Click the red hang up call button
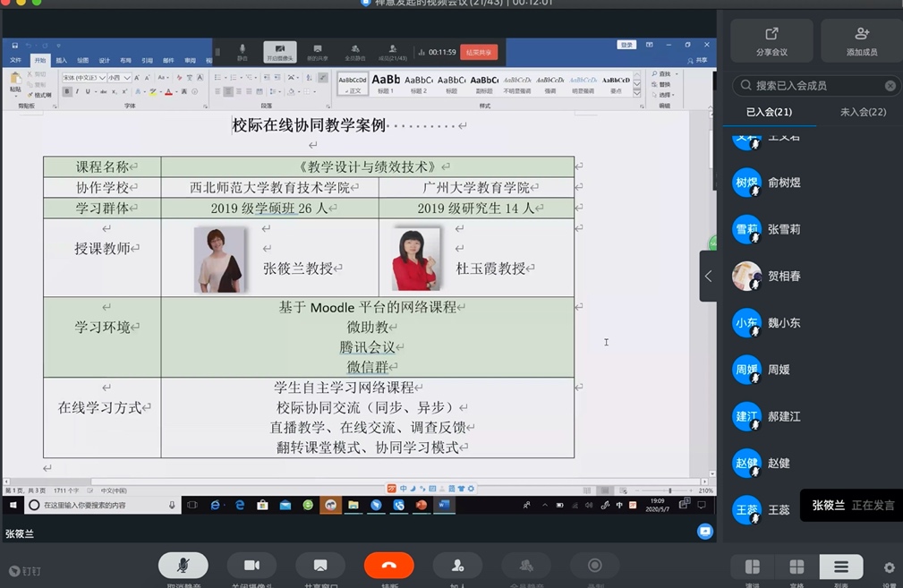This screenshot has width=903, height=588. click(x=388, y=566)
